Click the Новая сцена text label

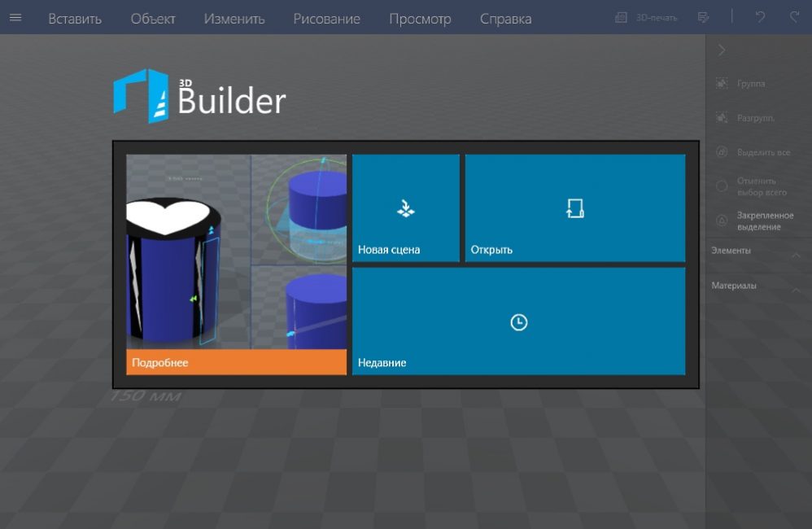(x=389, y=250)
